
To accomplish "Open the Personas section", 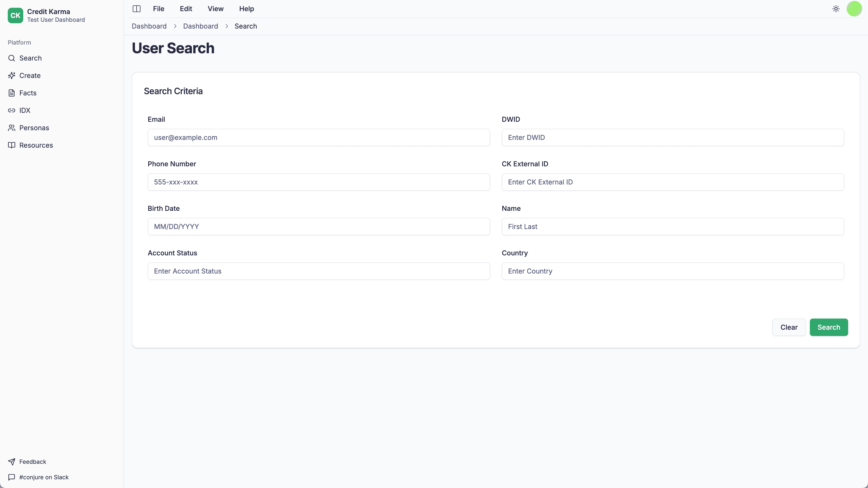I will point(34,128).
